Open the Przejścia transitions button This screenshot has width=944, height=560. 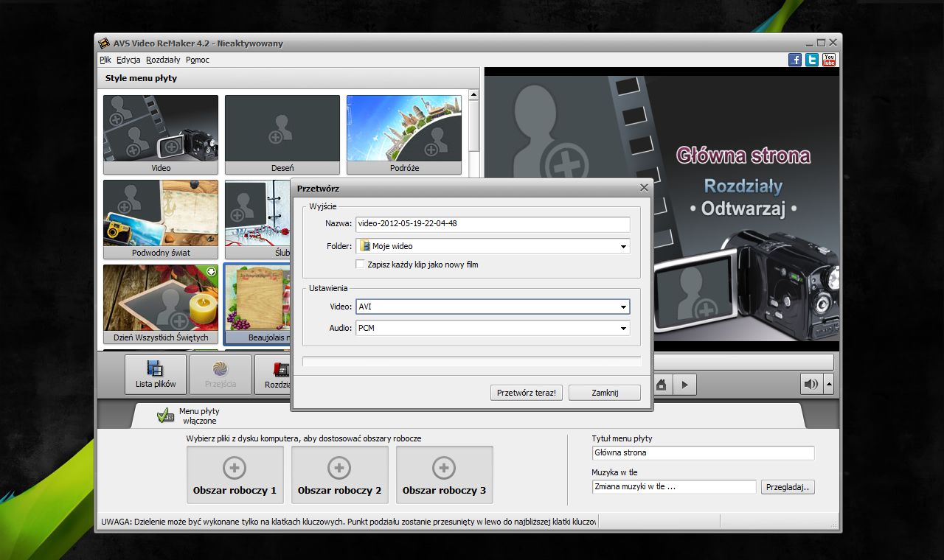pos(221,374)
